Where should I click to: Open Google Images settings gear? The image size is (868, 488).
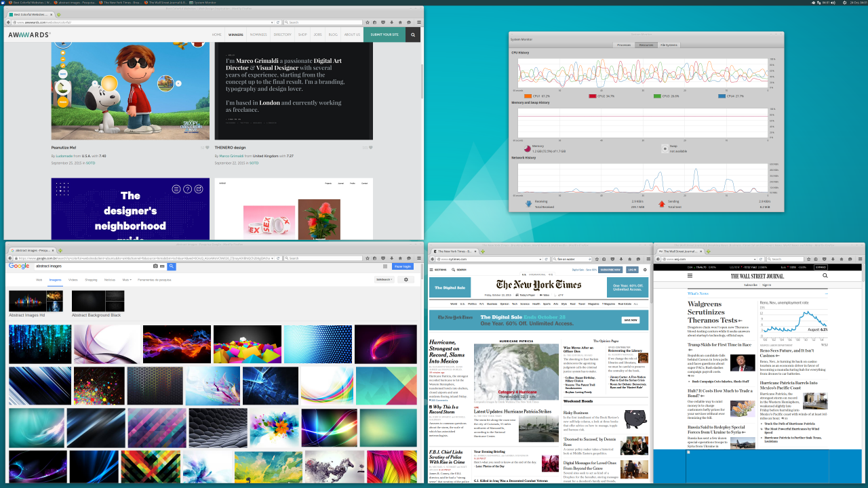point(406,279)
